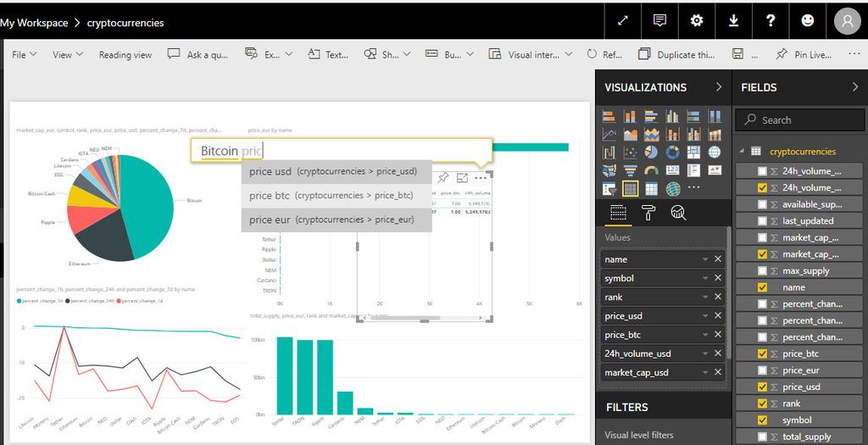Open the View menu

click(x=68, y=54)
